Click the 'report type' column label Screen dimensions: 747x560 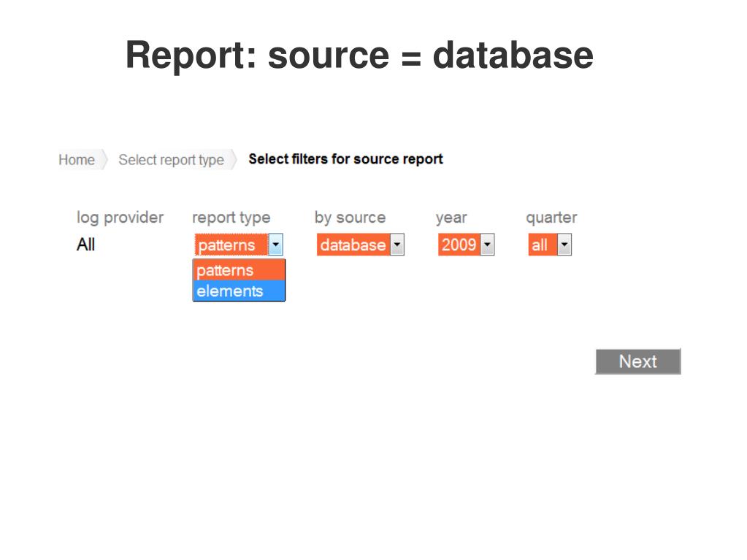tap(231, 218)
